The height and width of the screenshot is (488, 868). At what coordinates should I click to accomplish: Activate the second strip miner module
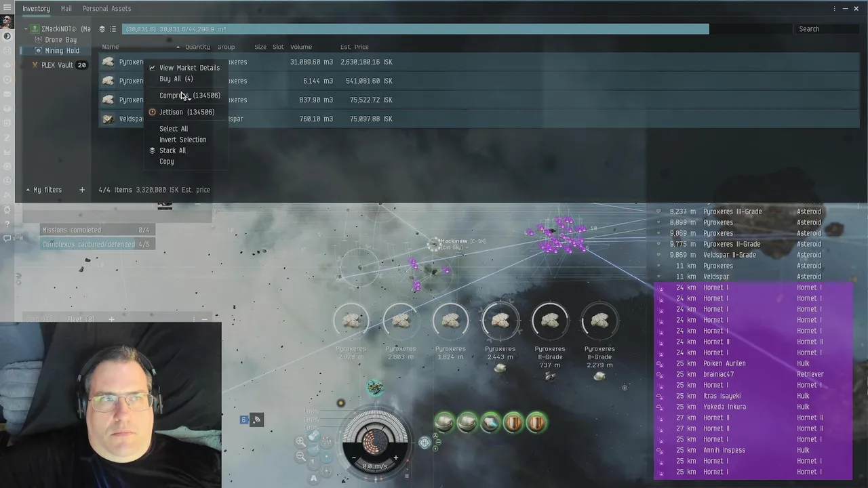pos(467,423)
